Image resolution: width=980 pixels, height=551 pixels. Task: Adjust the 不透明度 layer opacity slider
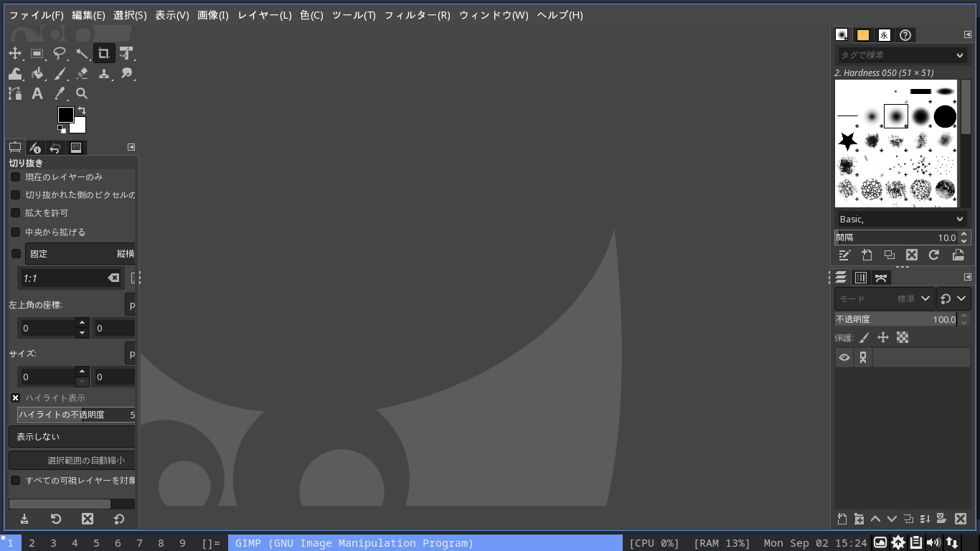click(896, 319)
